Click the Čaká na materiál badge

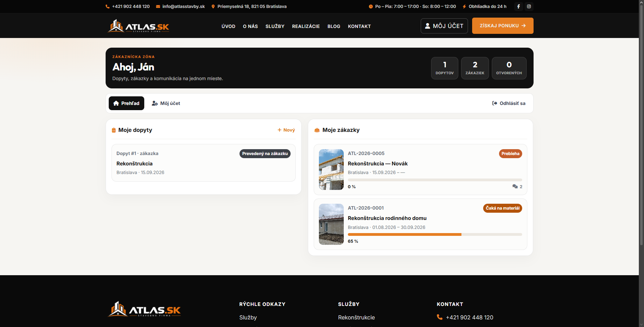[502, 208]
